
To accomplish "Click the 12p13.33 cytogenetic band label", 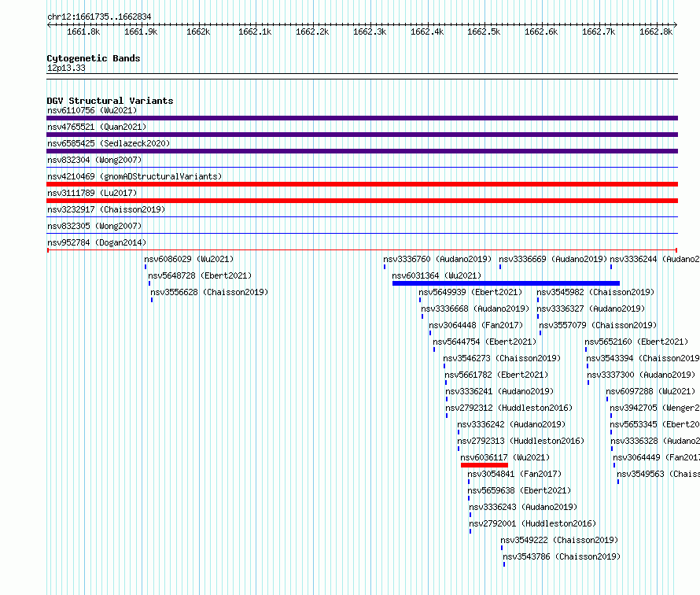I will point(66,68).
